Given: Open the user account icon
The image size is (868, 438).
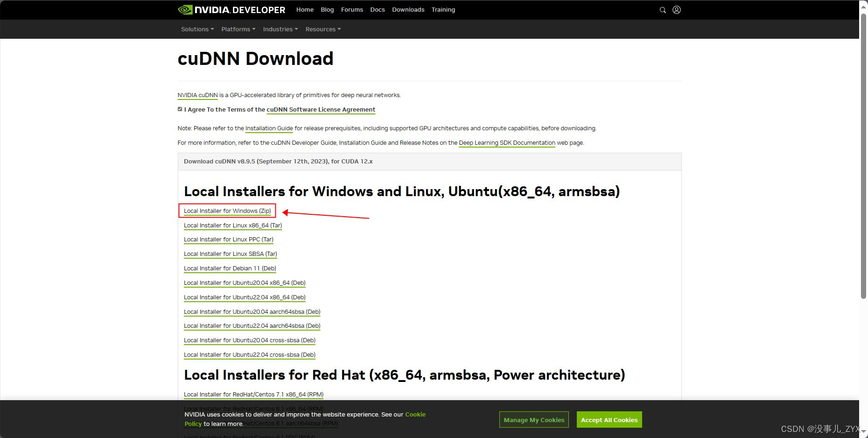Looking at the screenshot, I should click(676, 10).
